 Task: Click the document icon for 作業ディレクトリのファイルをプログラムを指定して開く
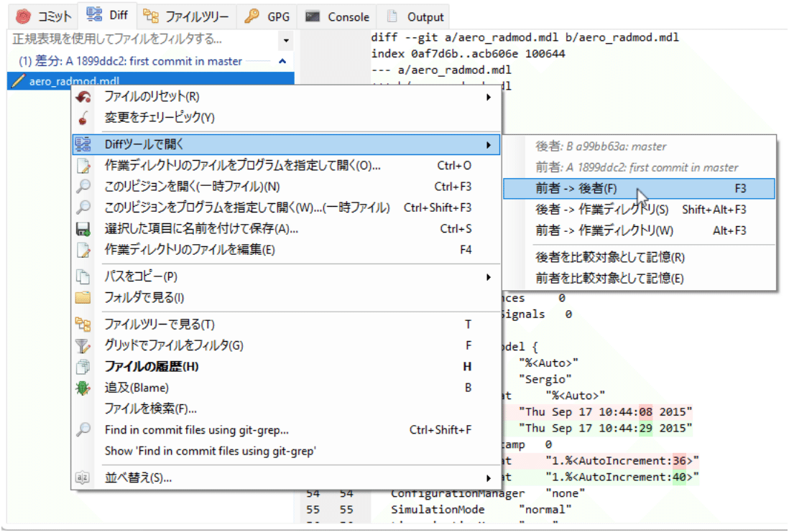point(83,165)
